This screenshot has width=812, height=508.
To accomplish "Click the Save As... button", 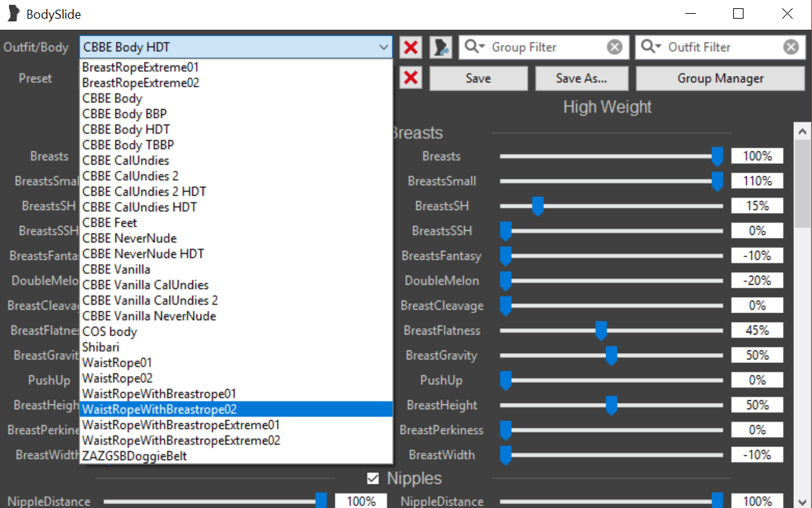I will tap(582, 78).
